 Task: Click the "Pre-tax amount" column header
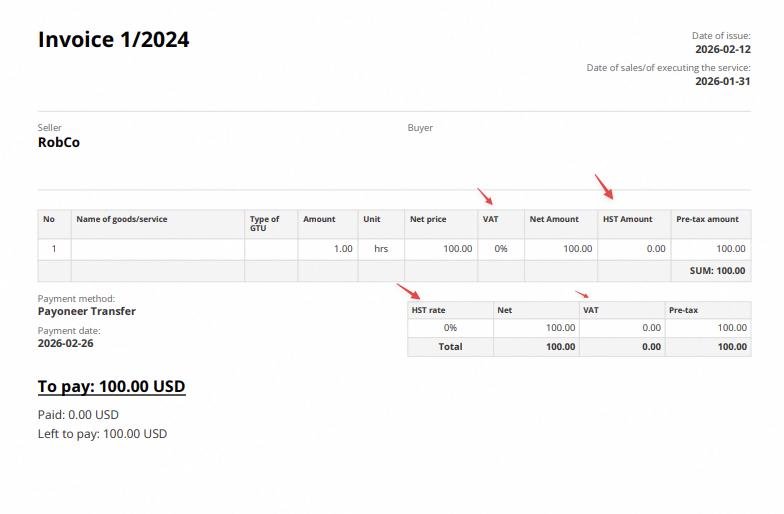[707, 219]
